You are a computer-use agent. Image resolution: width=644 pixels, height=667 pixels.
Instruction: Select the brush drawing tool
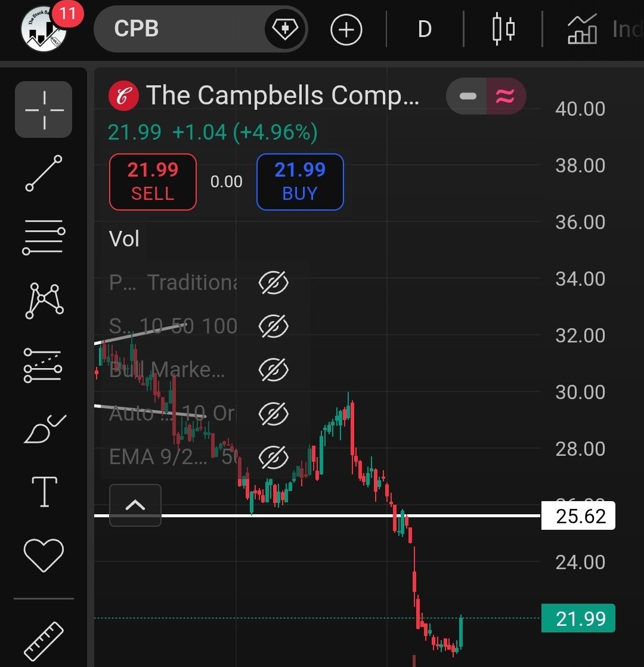click(45, 429)
